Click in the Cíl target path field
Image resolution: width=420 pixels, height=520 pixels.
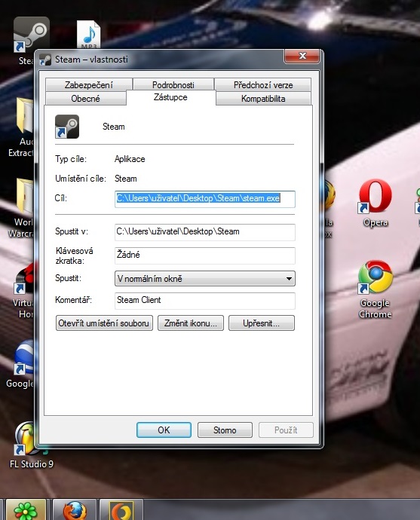pos(204,199)
